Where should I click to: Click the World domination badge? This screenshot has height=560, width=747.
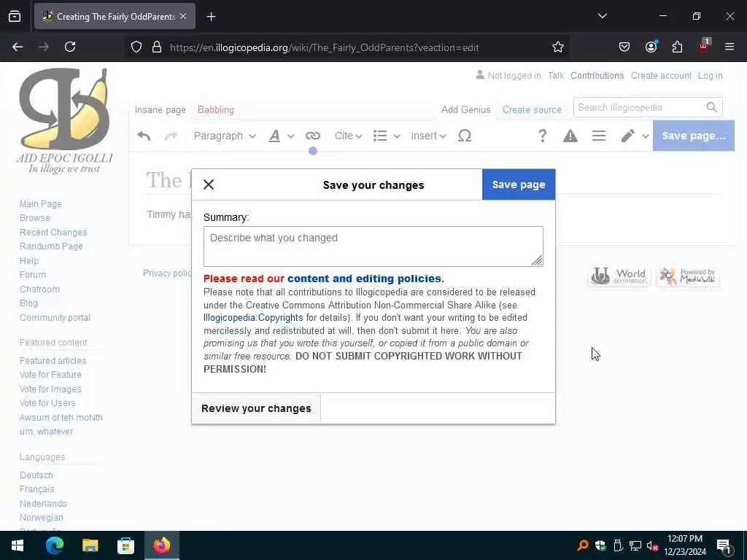619,276
